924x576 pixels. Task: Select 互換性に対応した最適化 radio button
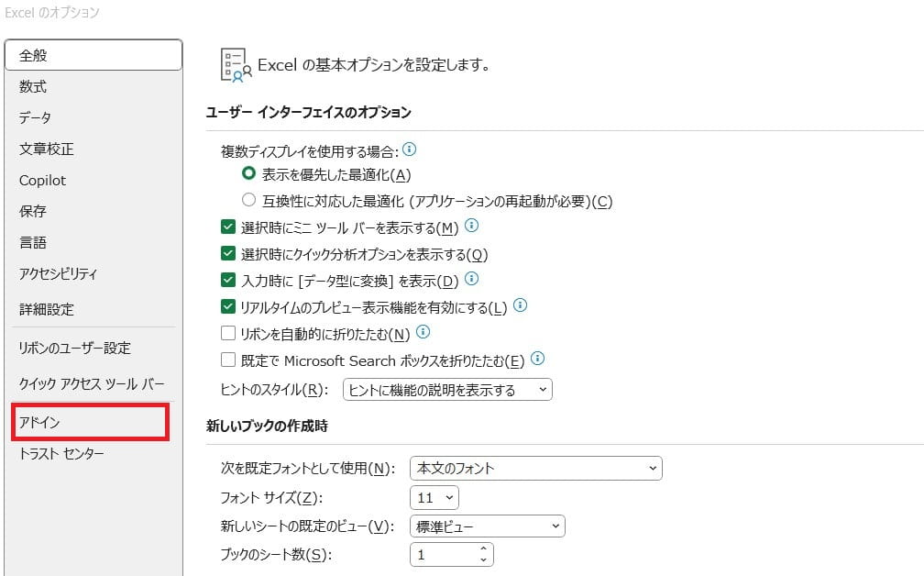(248, 200)
